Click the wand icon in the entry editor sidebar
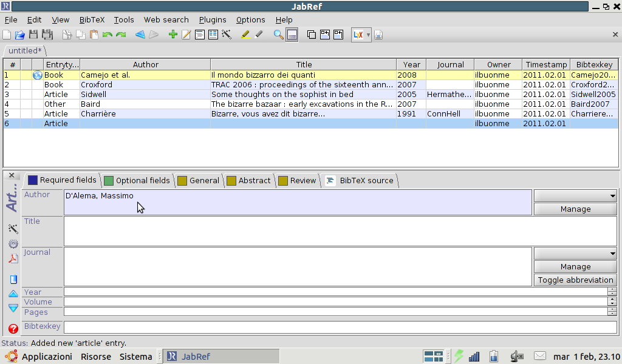The image size is (622, 364). click(x=13, y=229)
